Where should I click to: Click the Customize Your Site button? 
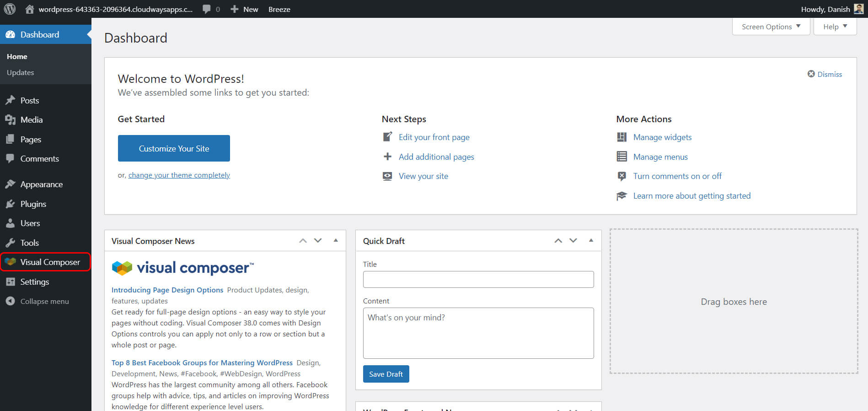click(x=174, y=148)
